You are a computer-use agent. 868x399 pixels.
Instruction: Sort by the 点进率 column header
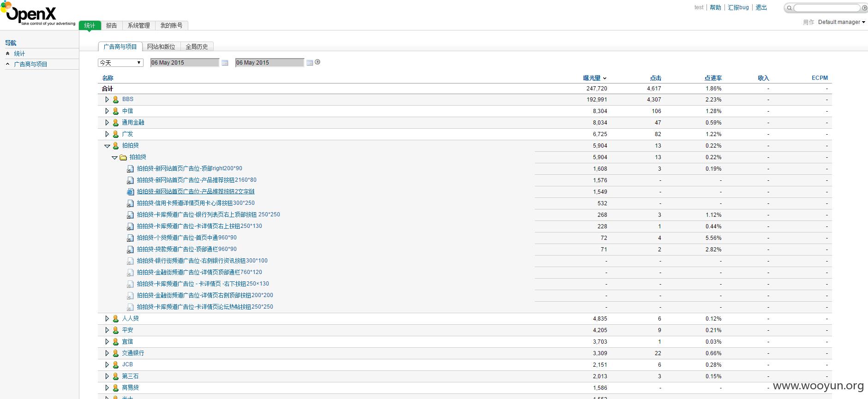713,78
